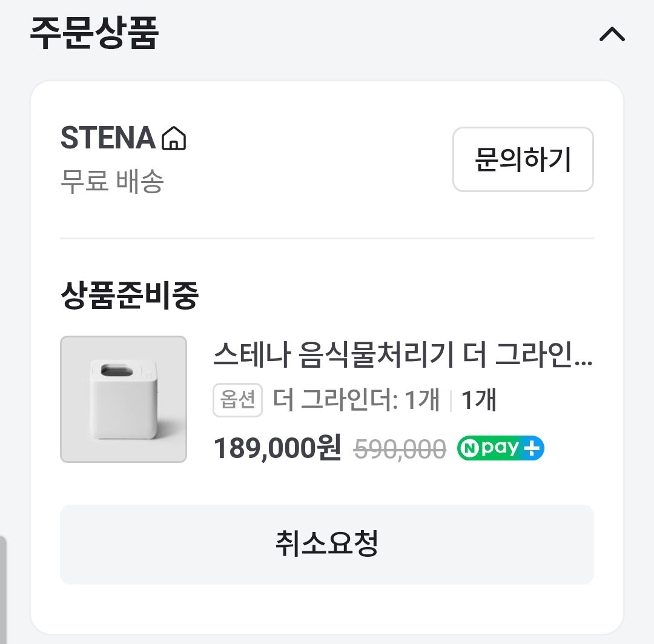Click the home icon beside STENA

(x=174, y=139)
